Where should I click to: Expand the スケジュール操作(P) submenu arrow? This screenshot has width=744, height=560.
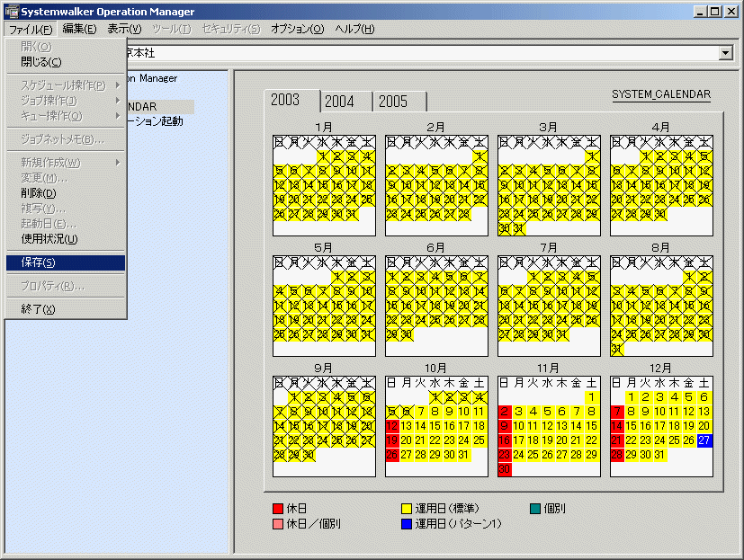[118, 85]
